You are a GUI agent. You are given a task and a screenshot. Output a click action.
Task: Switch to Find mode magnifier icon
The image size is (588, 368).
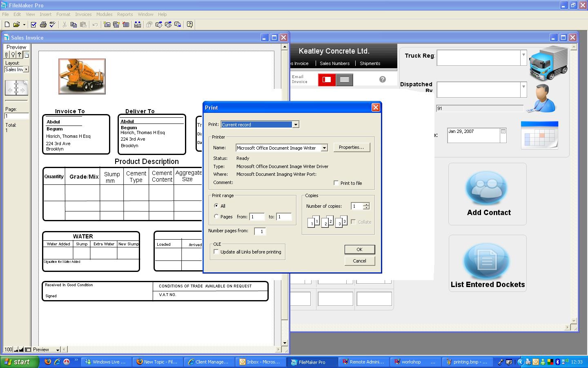point(13,55)
